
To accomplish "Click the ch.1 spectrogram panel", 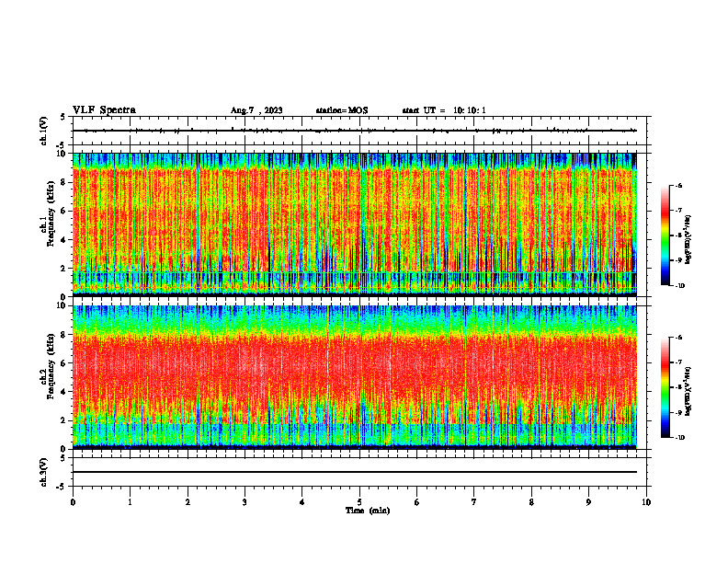I will (355, 224).
